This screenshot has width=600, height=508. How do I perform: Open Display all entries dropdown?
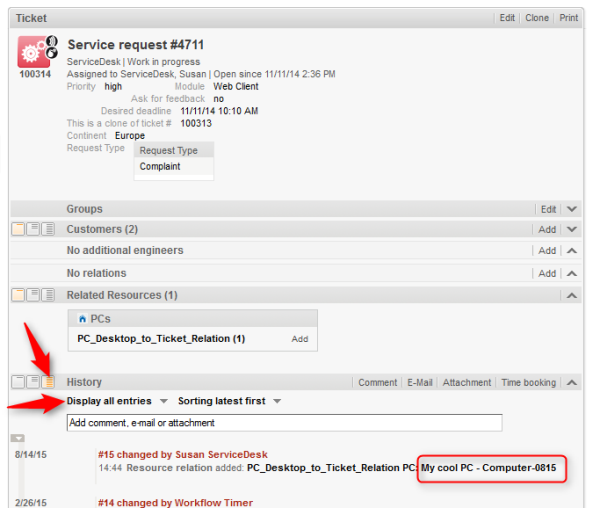click(117, 401)
